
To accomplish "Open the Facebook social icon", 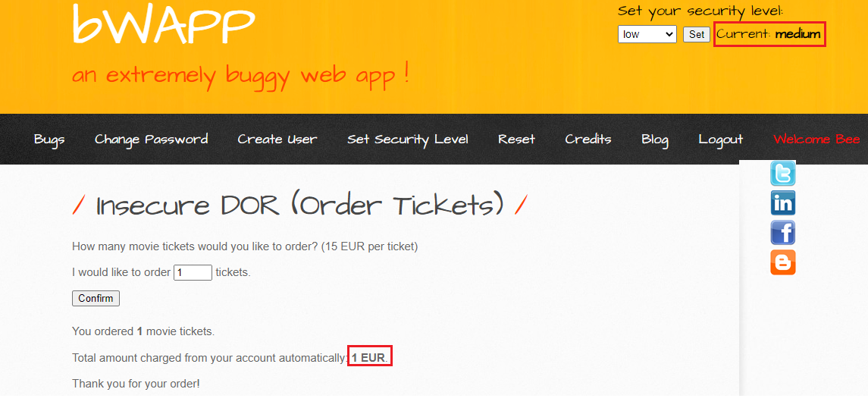I will pyautogui.click(x=783, y=233).
